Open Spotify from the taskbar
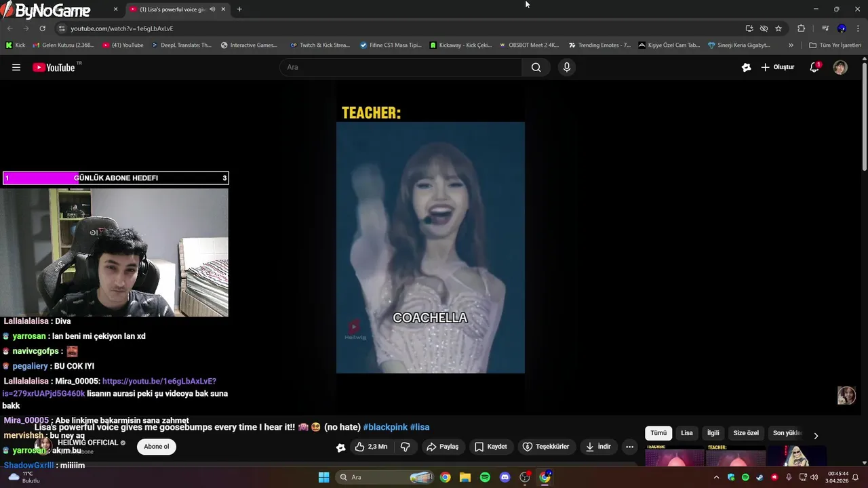The height and width of the screenshot is (488, 868). point(485,477)
